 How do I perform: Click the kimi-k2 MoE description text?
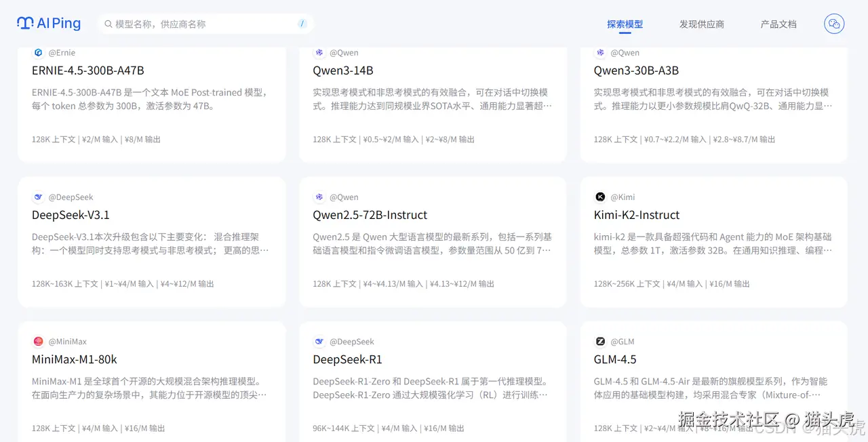click(x=713, y=243)
